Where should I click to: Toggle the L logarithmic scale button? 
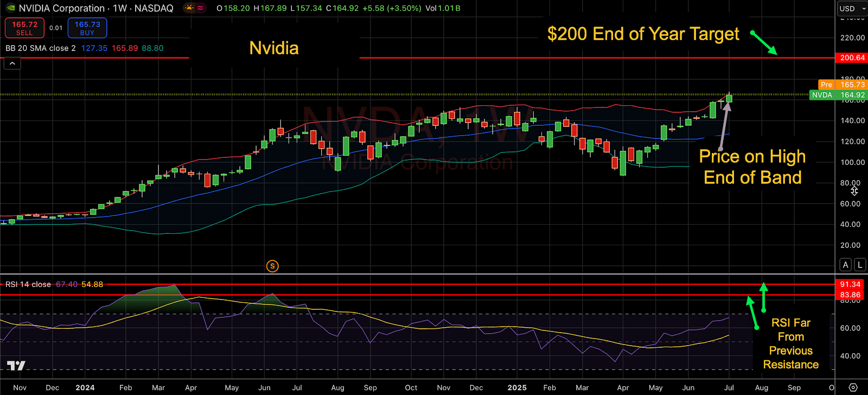pyautogui.click(x=860, y=265)
